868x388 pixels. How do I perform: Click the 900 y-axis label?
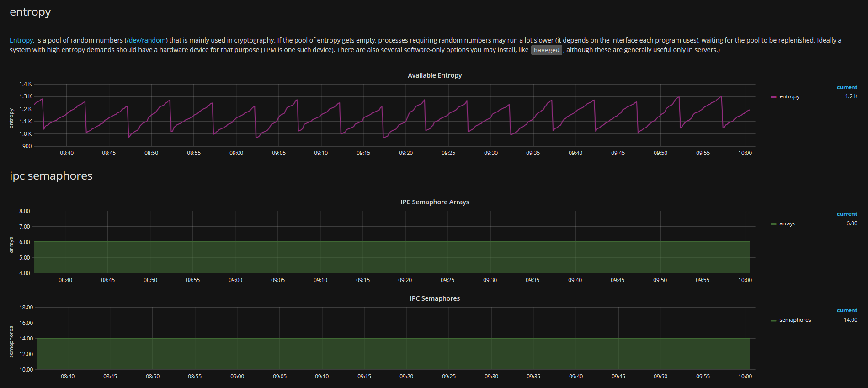pyautogui.click(x=27, y=146)
